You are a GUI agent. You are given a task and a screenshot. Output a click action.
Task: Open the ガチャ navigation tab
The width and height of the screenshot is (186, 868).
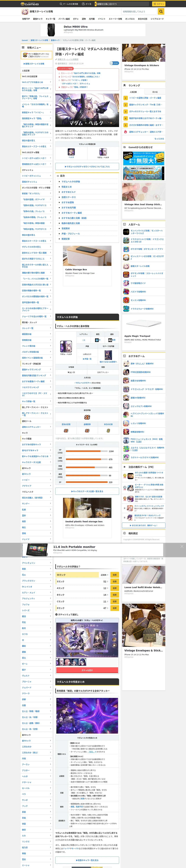tap(76, 19)
